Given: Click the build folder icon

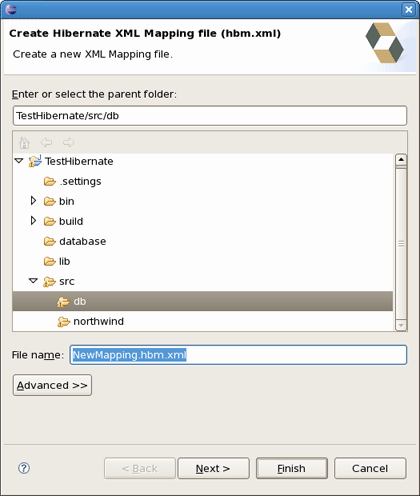Looking at the screenshot, I should click(x=50, y=221).
